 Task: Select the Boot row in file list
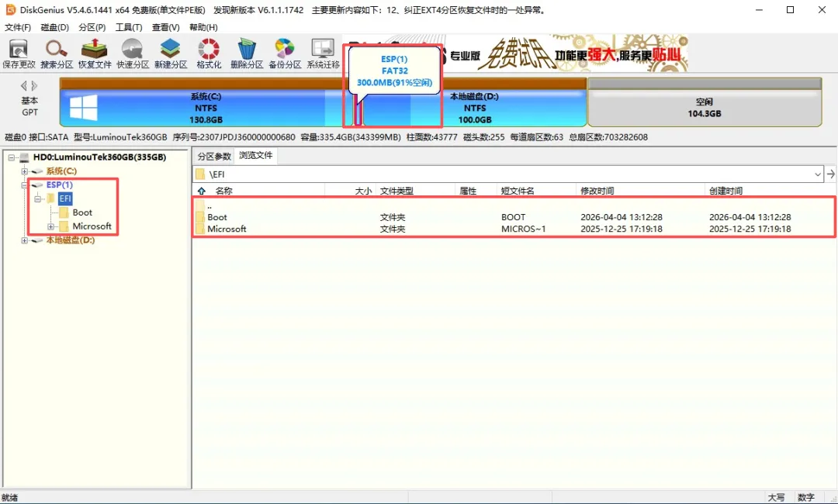click(514, 217)
